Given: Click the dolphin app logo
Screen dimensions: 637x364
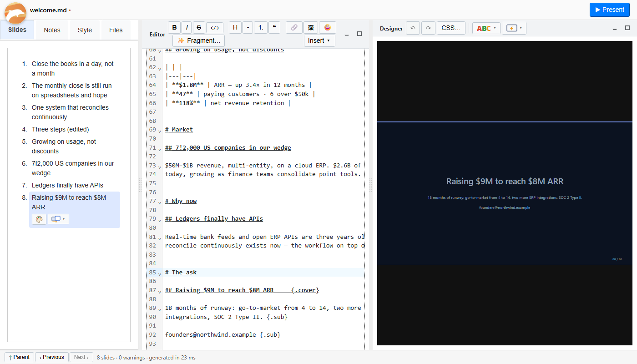Looking at the screenshot, I should click(15, 13).
